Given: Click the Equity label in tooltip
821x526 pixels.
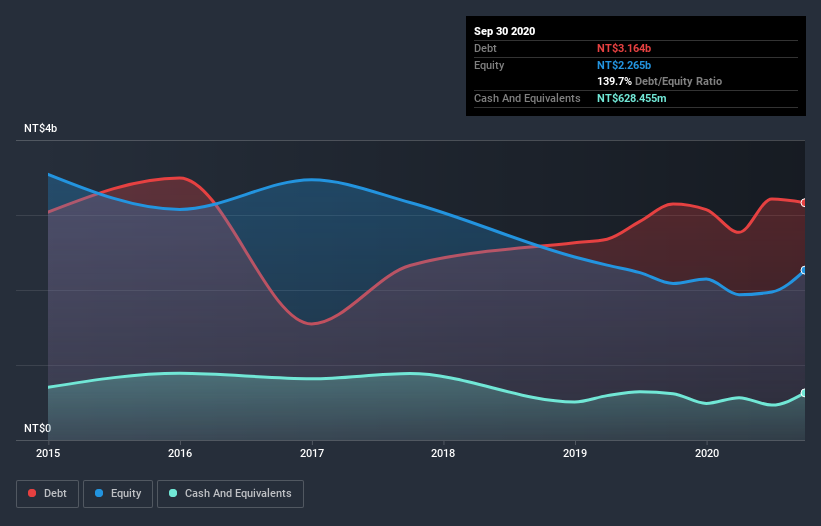Looking at the screenshot, I should tap(489, 65).
